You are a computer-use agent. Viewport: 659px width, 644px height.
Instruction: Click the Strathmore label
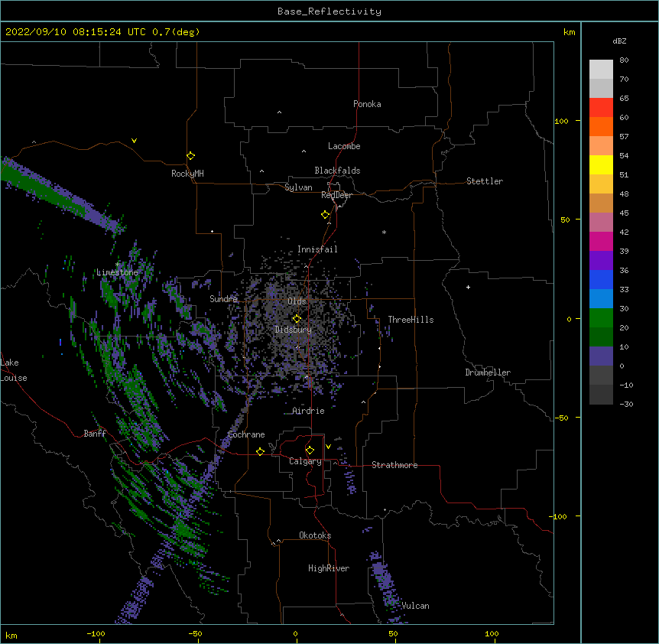pos(394,465)
